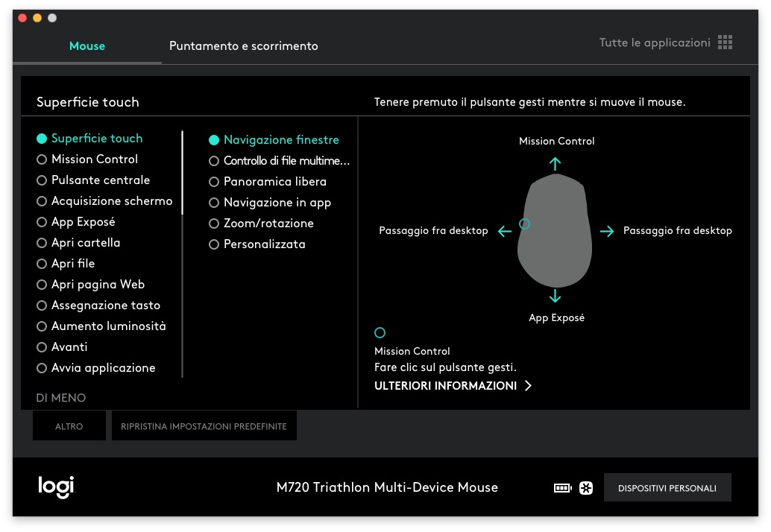This screenshot has height=532, width=771.
Task: Click the up arrow toward Mission Control
Action: [556, 164]
